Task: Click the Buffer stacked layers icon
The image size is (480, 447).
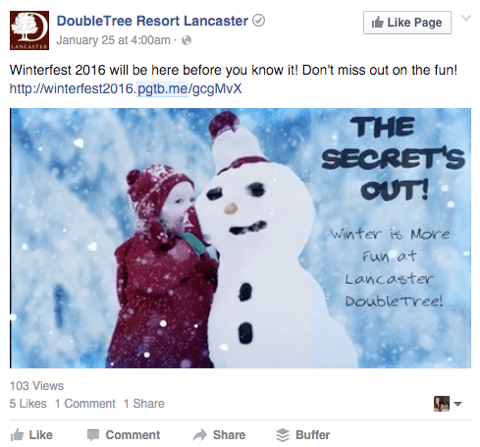Action: [283, 435]
